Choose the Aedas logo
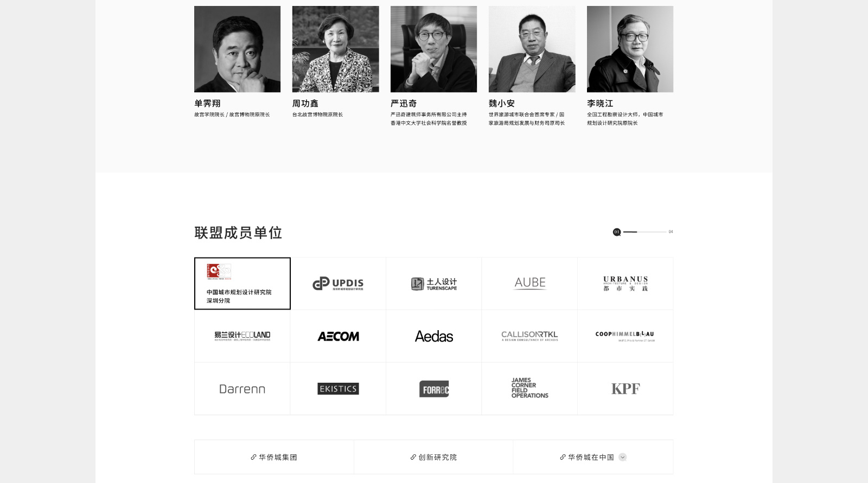Image resolution: width=868 pixels, height=483 pixels. click(434, 336)
